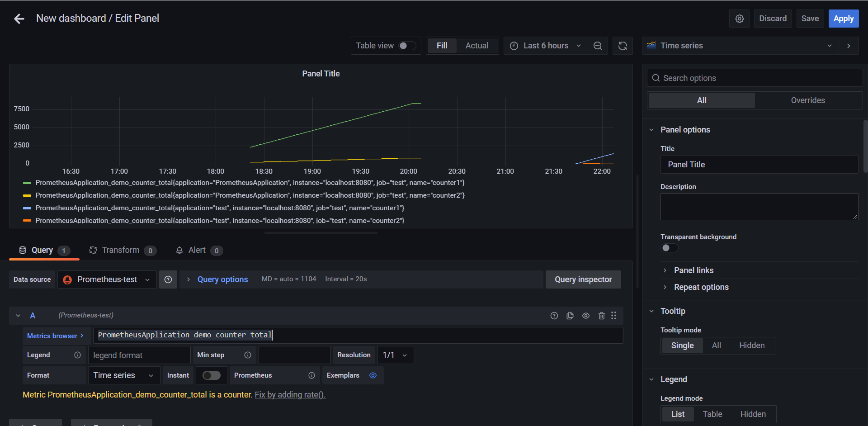Click the green counter1 legend color swatch
868x426 pixels.
(27, 183)
